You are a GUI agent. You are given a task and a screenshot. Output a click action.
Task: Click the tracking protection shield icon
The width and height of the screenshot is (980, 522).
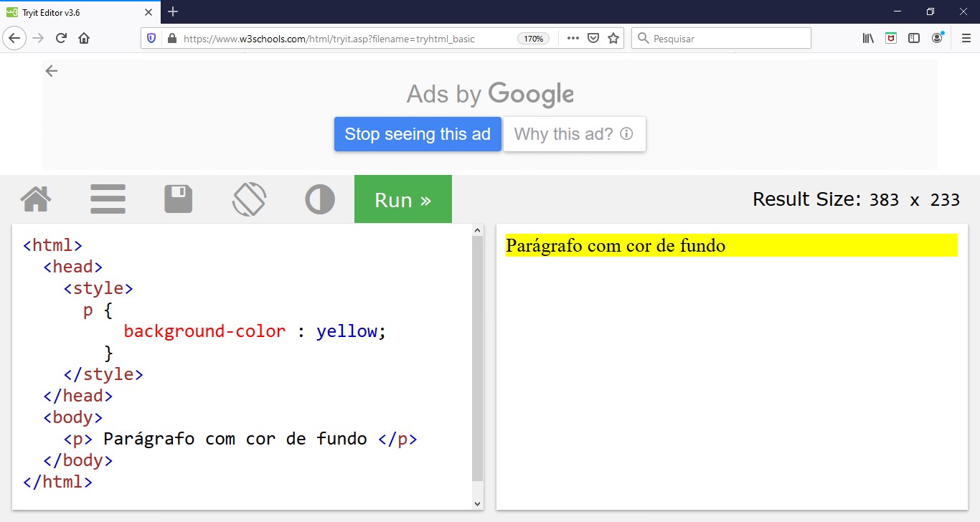point(151,38)
